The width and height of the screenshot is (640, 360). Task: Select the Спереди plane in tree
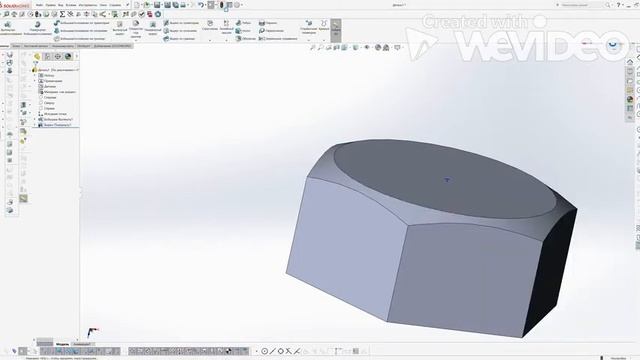(x=47, y=98)
